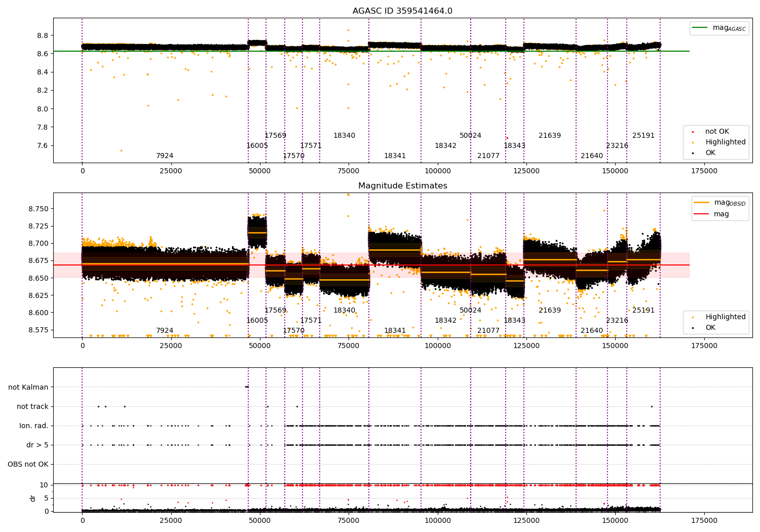
Task: Click "Highlighted" in the Magnitude Estimates legend
Action: coord(719,317)
